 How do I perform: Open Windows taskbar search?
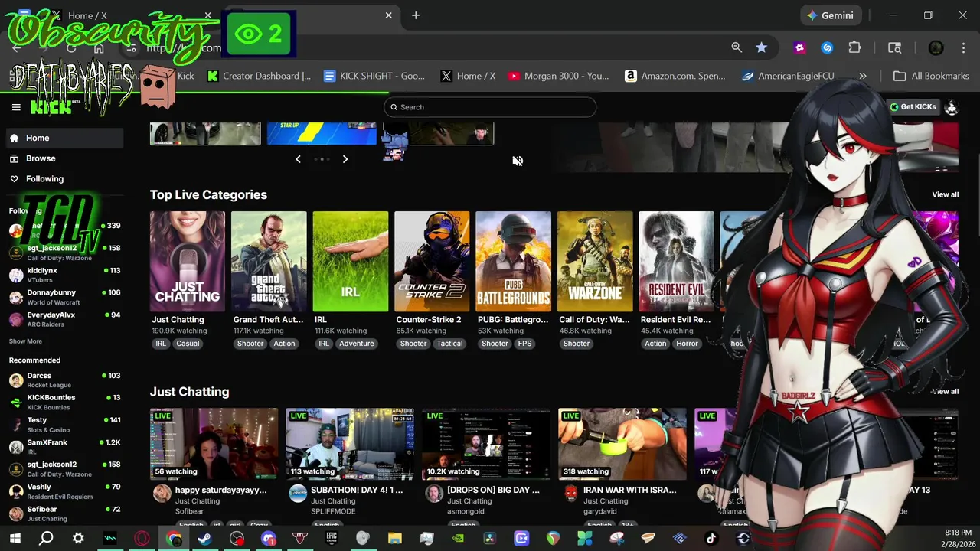[x=46, y=538]
